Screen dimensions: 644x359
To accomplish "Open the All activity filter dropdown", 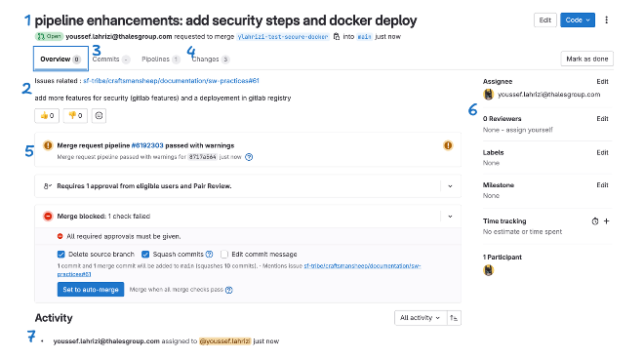I will point(421,318).
